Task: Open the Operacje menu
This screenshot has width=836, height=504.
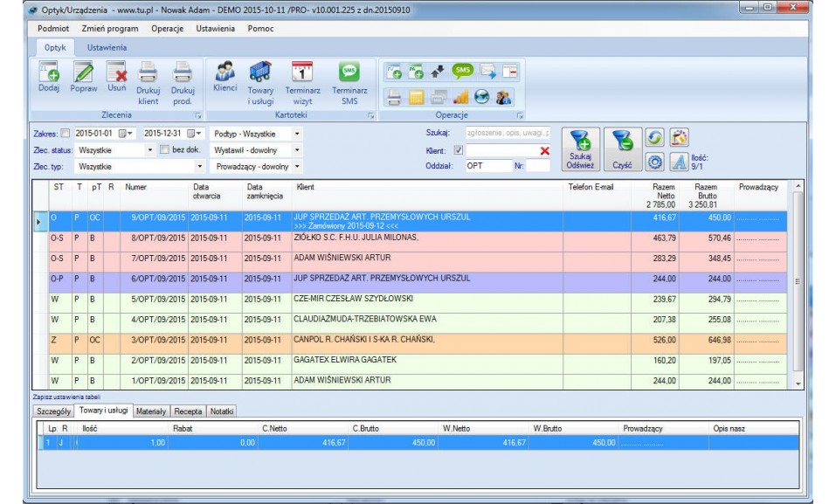Action: coord(167,28)
